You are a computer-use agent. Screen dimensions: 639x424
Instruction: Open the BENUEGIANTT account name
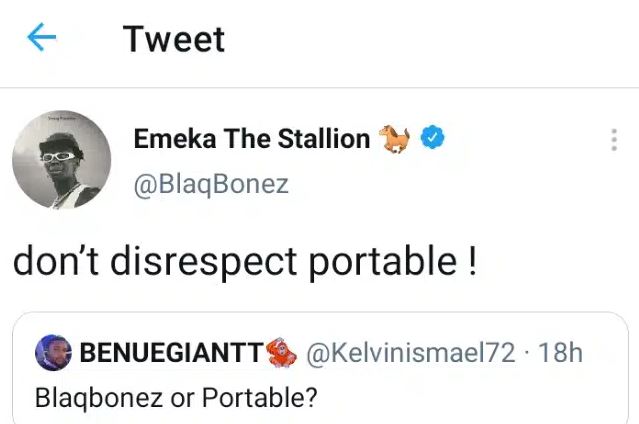tap(170, 352)
